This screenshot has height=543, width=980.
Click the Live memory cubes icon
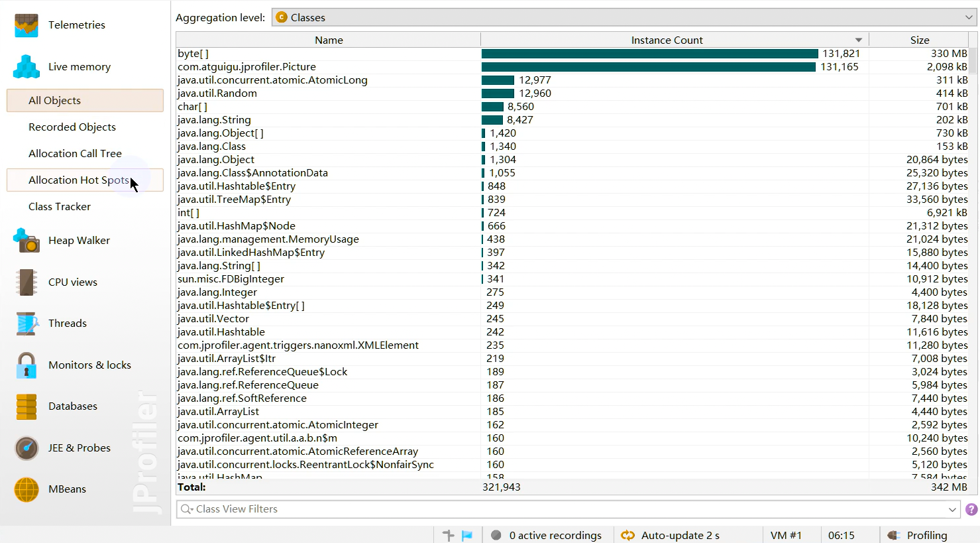point(27,67)
